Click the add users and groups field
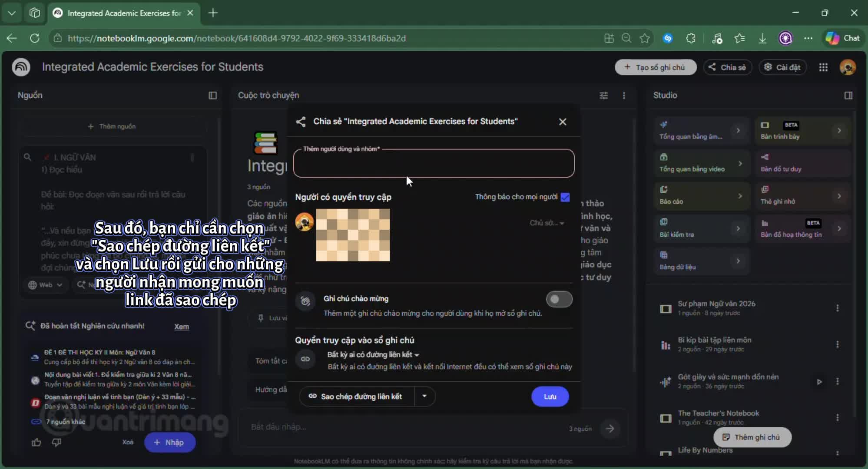The height and width of the screenshot is (469, 868). tap(434, 163)
